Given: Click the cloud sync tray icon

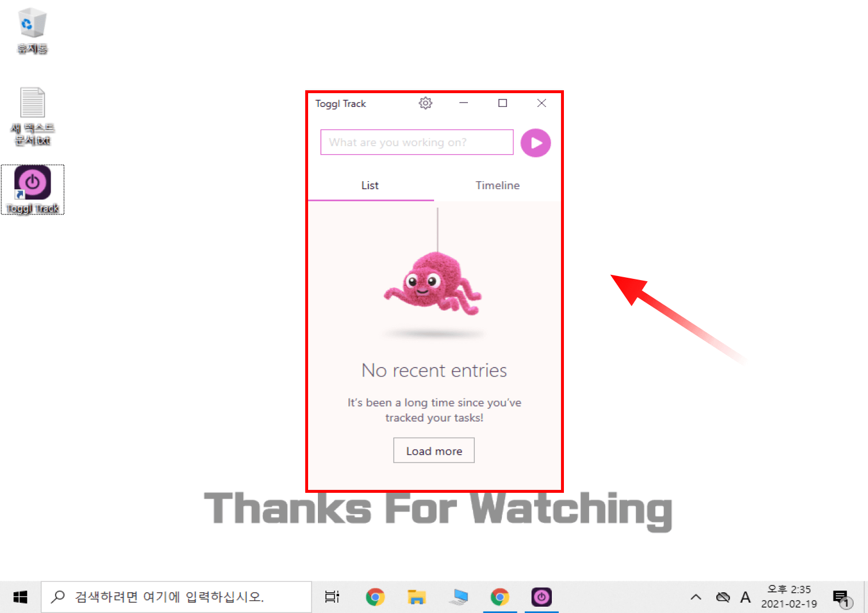Looking at the screenshot, I should point(723,597).
